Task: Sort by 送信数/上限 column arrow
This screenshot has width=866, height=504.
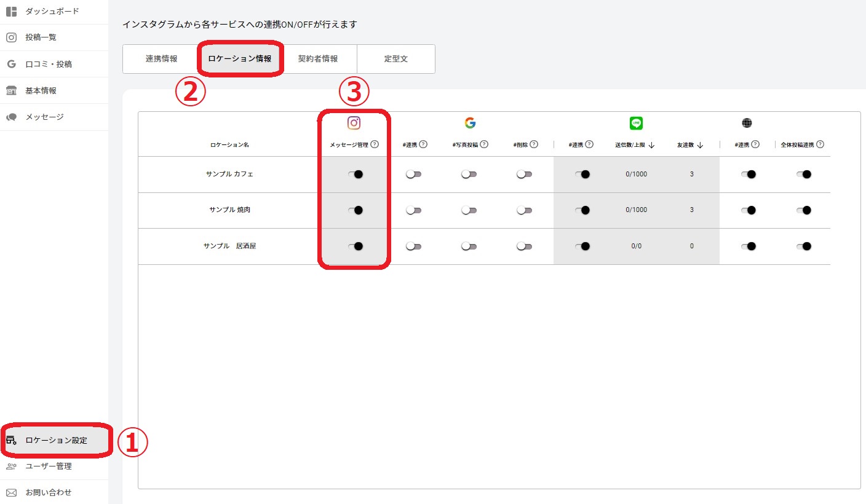Action: tap(651, 145)
